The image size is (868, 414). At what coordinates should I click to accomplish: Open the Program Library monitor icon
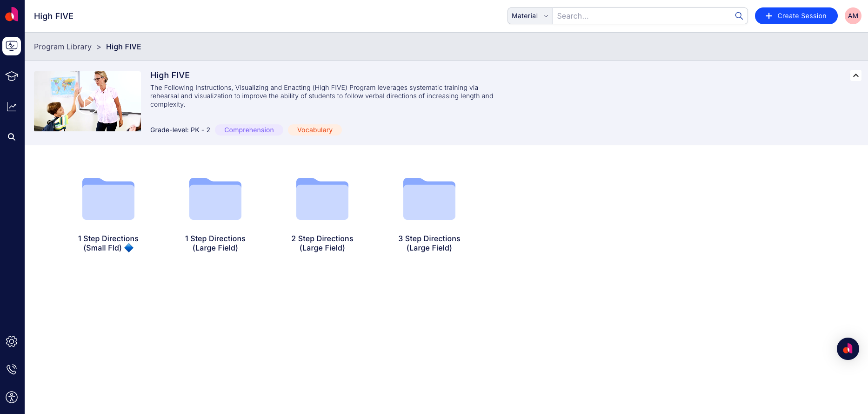pos(12,46)
